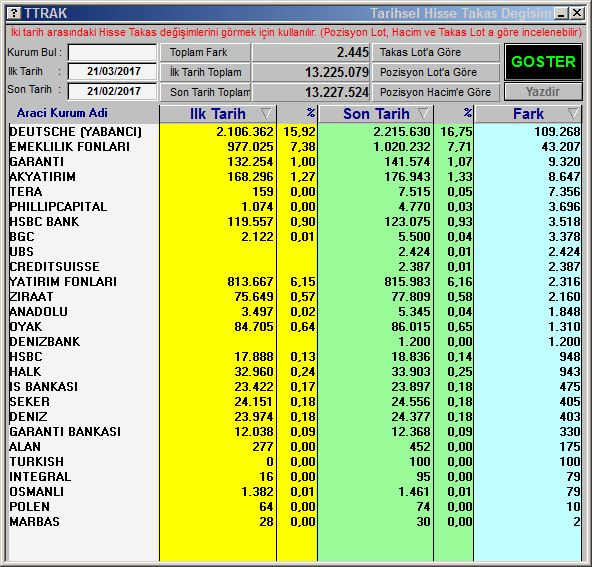Image resolution: width=592 pixels, height=567 pixels.
Task: Sort by Fark triangle arrow
Action: [x=573, y=113]
